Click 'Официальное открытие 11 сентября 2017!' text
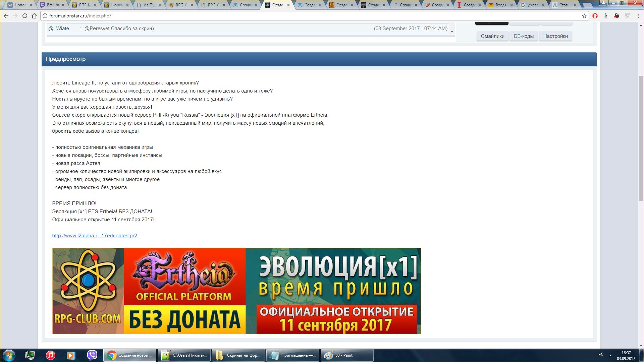644x362 pixels. pyautogui.click(x=103, y=220)
